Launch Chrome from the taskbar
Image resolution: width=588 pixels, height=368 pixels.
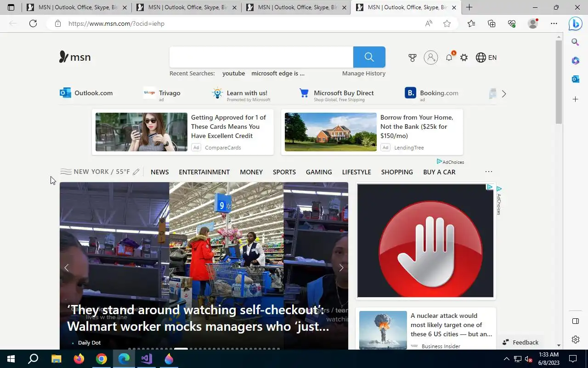click(x=102, y=359)
